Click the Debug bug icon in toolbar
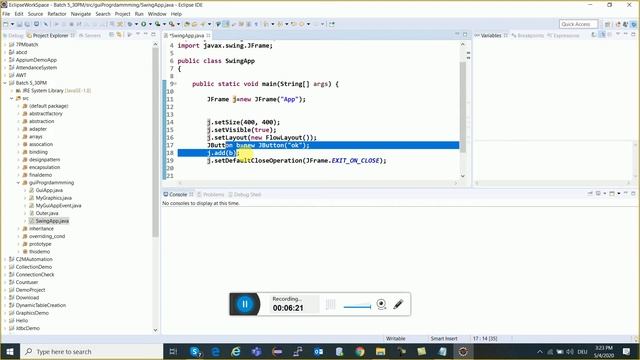Viewport: 640px width, 360px height. tap(131, 24)
